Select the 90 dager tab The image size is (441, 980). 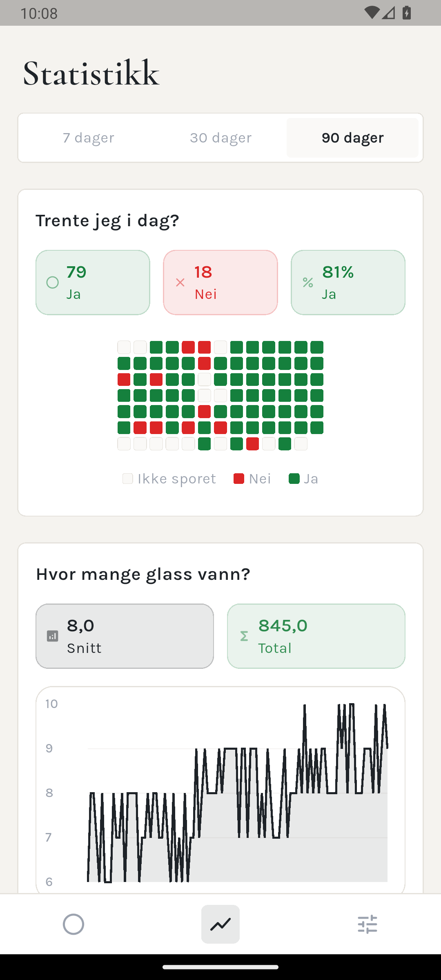click(x=352, y=138)
